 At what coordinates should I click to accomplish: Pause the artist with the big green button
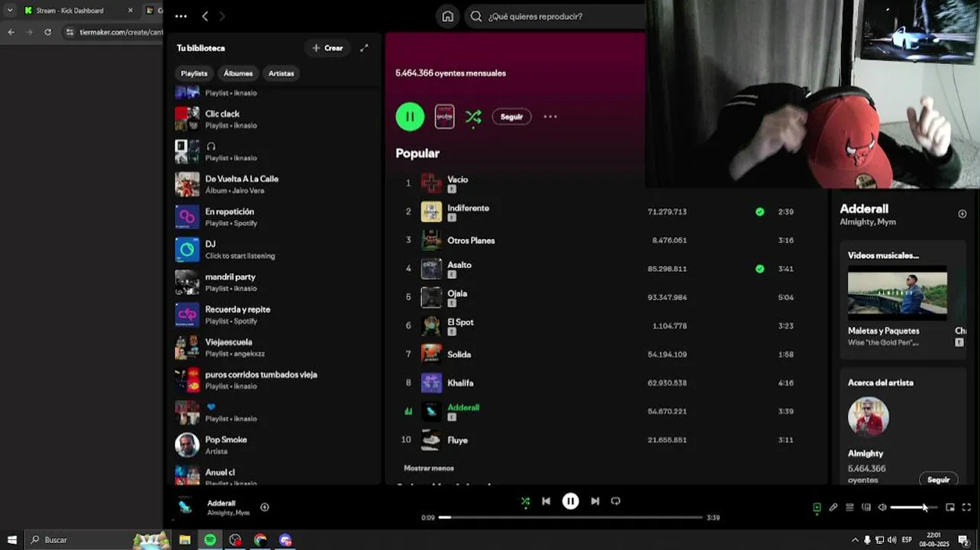pos(410,117)
